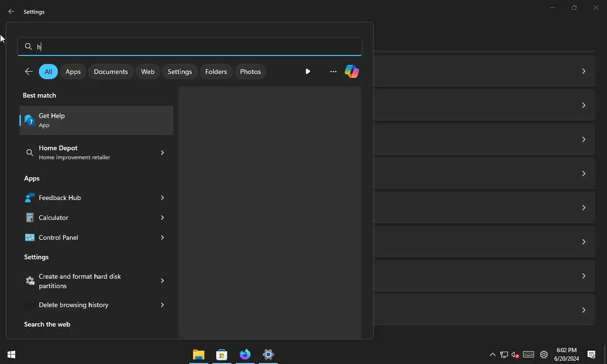
Task: Open Create and format hard disk partitions
Action: coord(96,281)
